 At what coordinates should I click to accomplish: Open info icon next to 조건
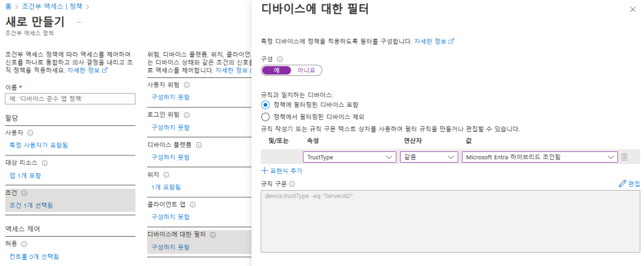tap(24, 193)
